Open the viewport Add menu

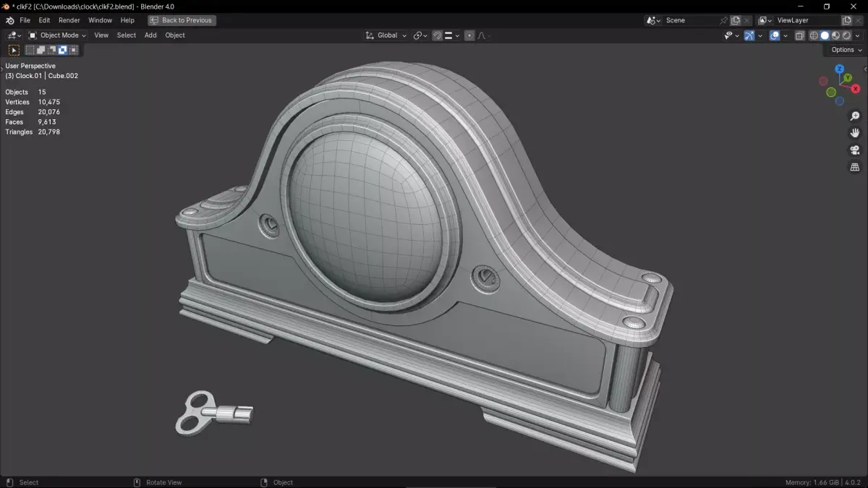(x=150, y=35)
